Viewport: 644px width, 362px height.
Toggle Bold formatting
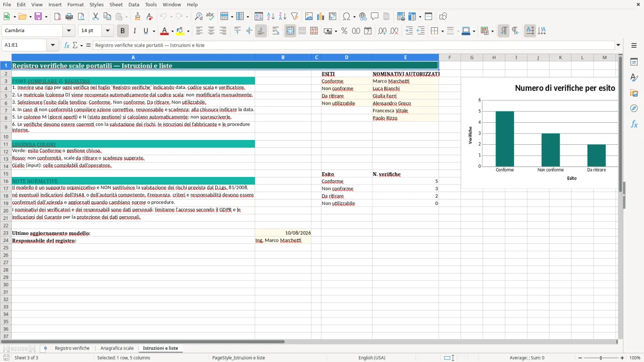click(123, 31)
